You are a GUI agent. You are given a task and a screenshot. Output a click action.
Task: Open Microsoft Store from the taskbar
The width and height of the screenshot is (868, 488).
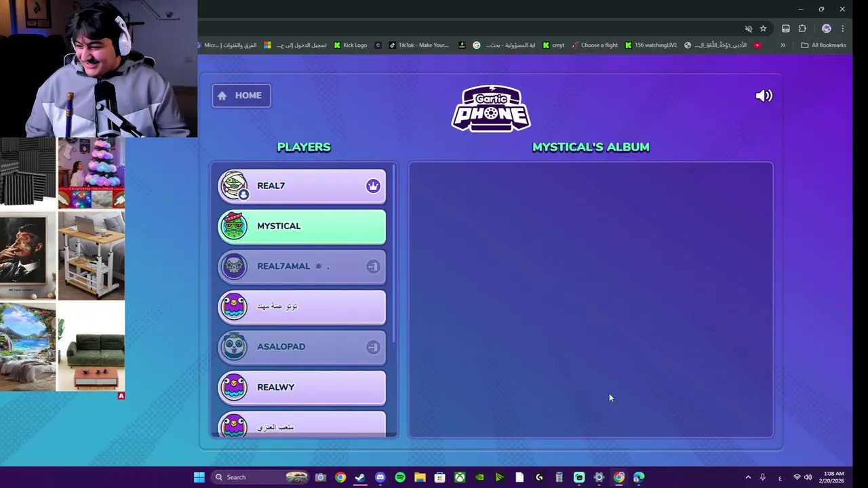(x=439, y=477)
